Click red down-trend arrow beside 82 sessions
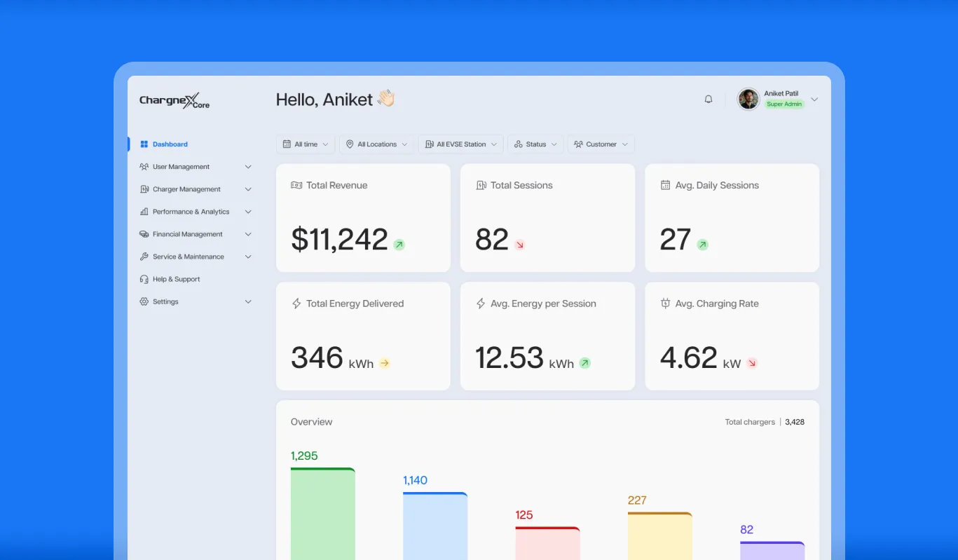Screen dimensions: 958x560 point(519,245)
